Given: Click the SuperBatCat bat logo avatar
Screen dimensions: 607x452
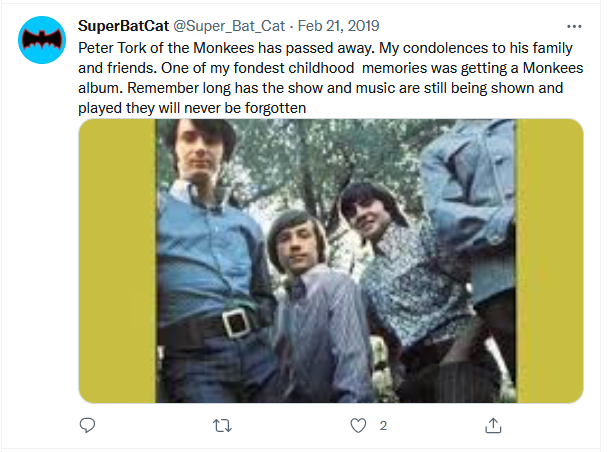Looking at the screenshot, I should [42, 40].
